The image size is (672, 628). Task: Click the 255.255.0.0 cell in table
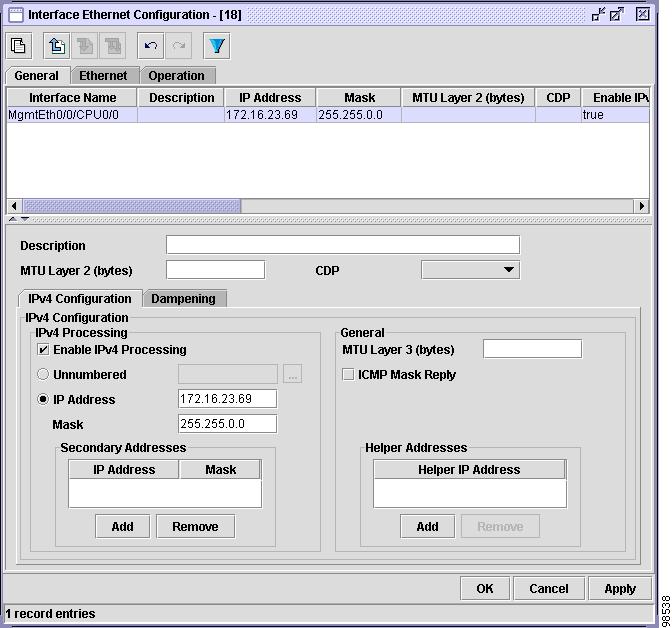coord(359,115)
